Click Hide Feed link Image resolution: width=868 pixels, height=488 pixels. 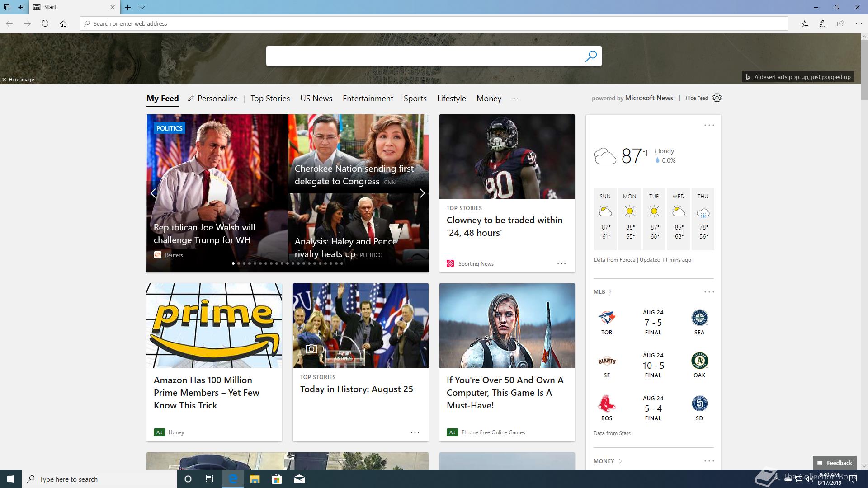[697, 98]
